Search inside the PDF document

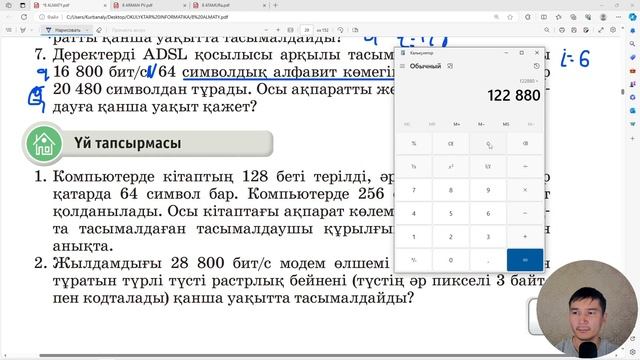[x=547, y=30]
